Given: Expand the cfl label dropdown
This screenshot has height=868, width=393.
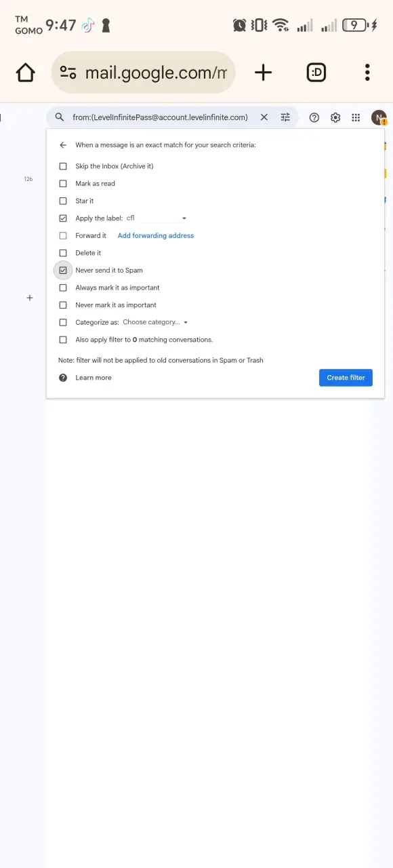Looking at the screenshot, I should (x=157, y=218).
